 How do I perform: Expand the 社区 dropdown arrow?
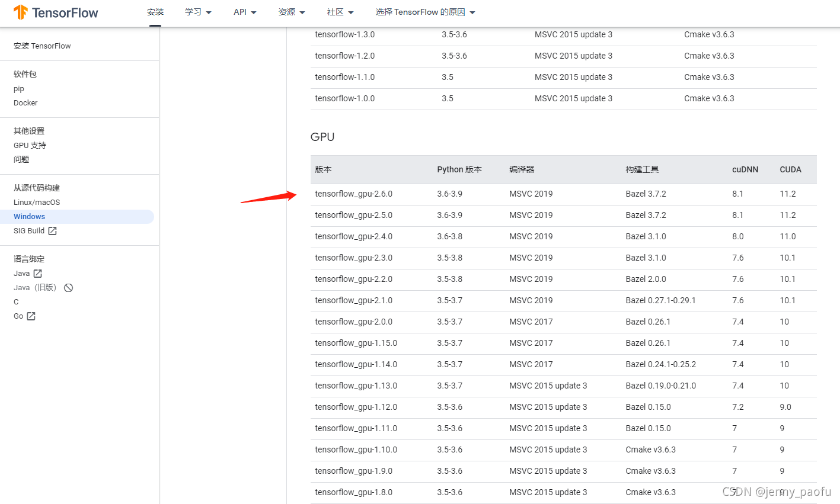[x=351, y=12]
